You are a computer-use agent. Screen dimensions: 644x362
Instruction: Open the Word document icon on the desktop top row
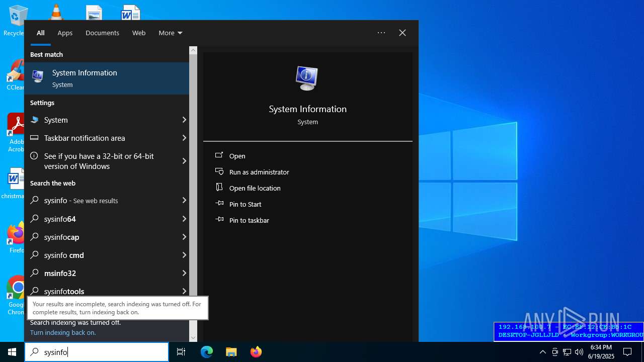point(130,13)
